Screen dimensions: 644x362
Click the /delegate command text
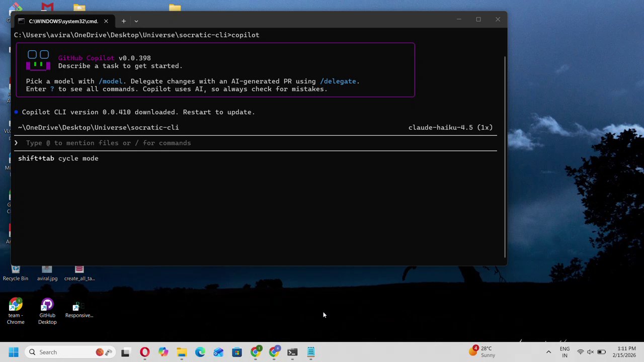coord(338,81)
